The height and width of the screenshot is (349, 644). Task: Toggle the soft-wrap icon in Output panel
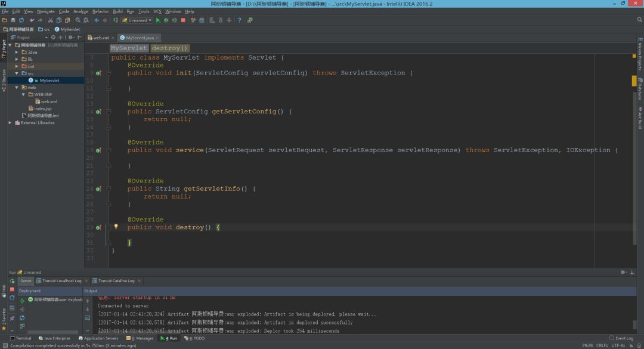click(x=88, y=318)
